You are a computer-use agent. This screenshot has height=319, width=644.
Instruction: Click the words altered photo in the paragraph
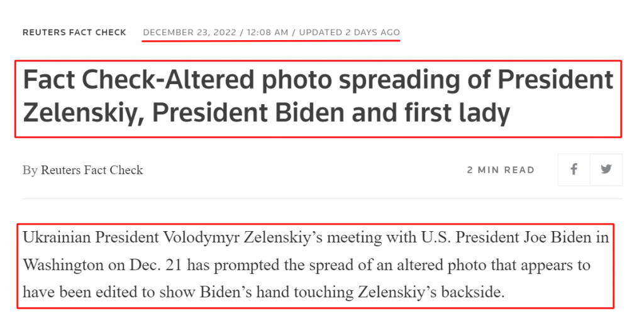425,265
